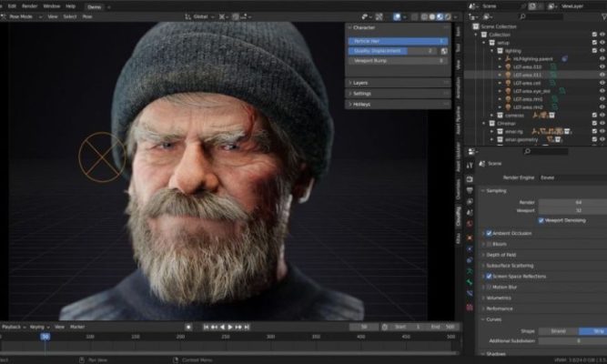Disable Ambient Occlusion checkbox
This screenshot has width=607, height=364.
pyautogui.click(x=489, y=233)
